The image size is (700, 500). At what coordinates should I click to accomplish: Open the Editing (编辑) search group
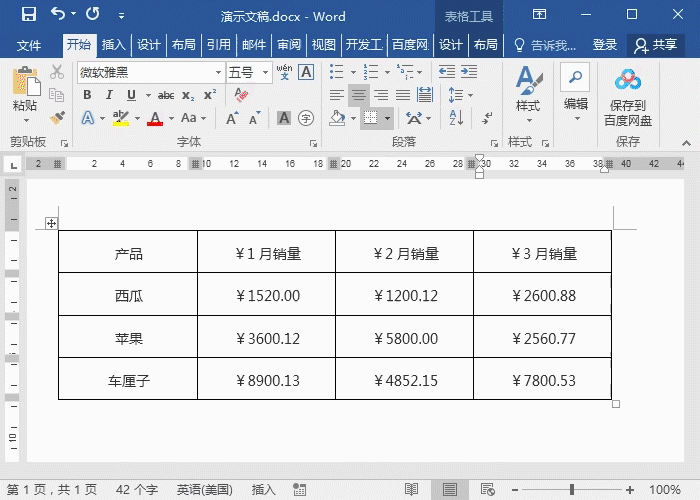click(575, 93)
